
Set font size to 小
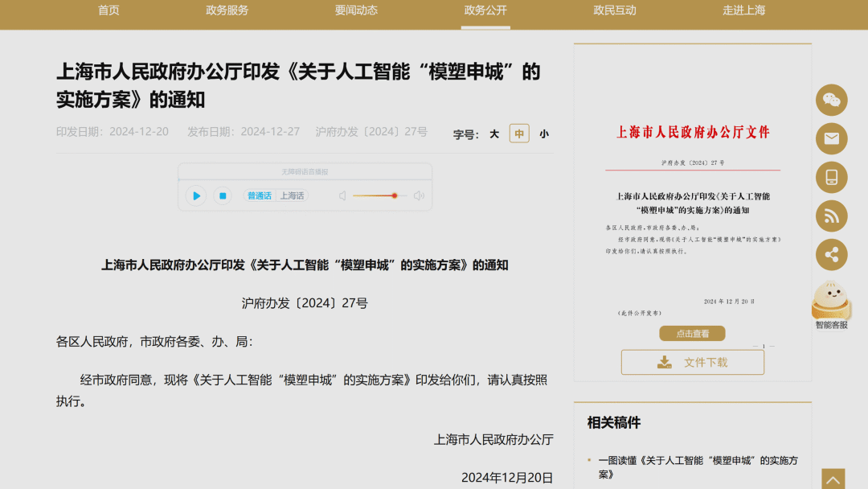coord(544,134)
